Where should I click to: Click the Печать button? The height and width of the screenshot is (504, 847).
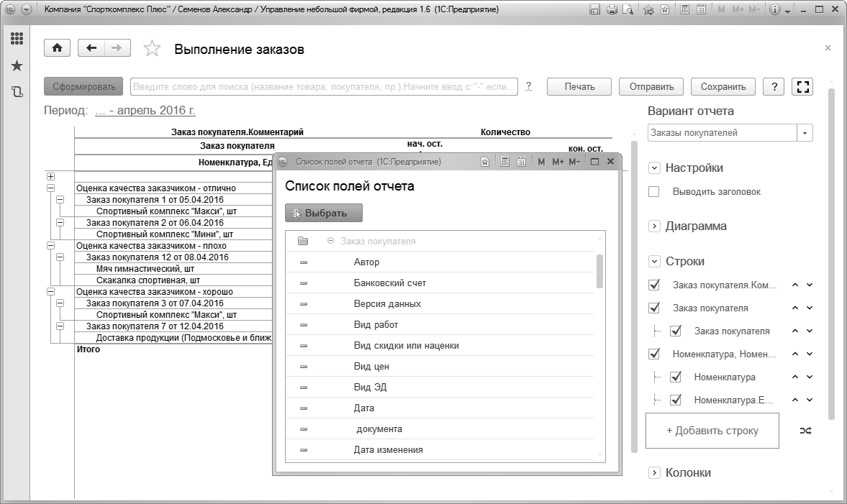pyautogui.click(x=579, y=86)
